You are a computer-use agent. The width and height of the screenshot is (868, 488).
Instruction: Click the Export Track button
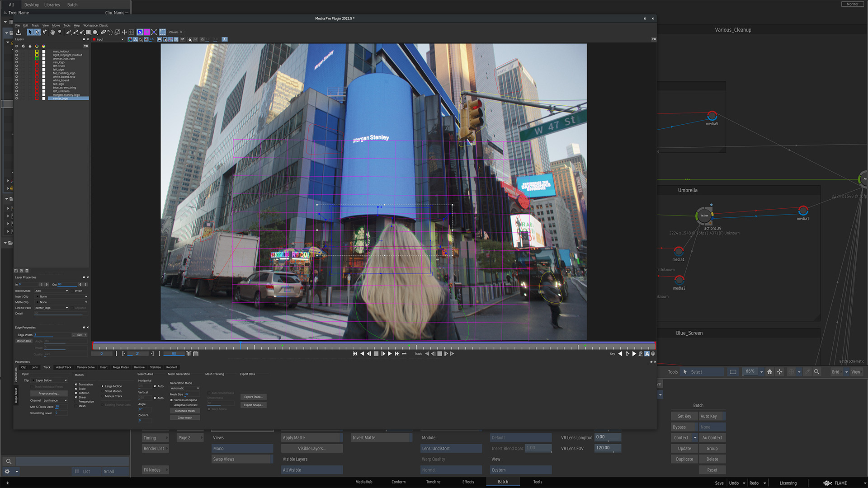click(x=253, y=397)
